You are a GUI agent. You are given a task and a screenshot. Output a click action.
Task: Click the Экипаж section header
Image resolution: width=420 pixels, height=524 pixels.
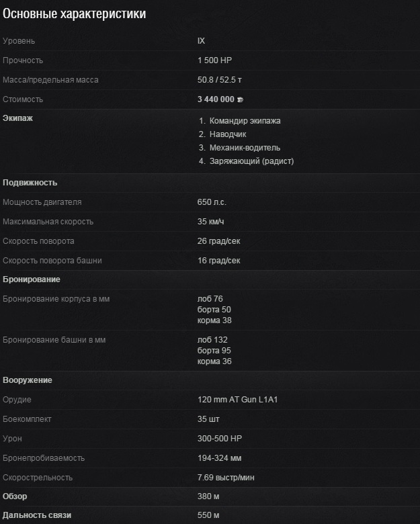17,118
